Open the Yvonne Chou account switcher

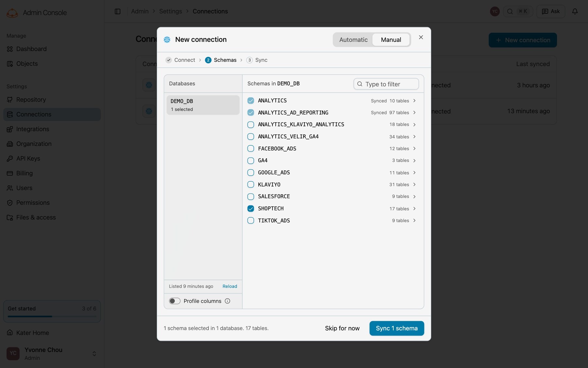pos(52,354)
